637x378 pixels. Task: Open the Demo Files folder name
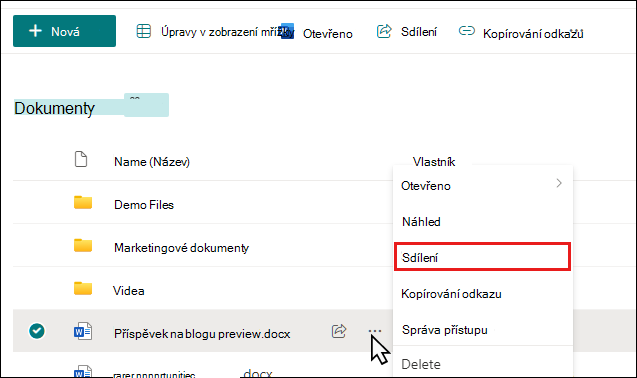144,204
